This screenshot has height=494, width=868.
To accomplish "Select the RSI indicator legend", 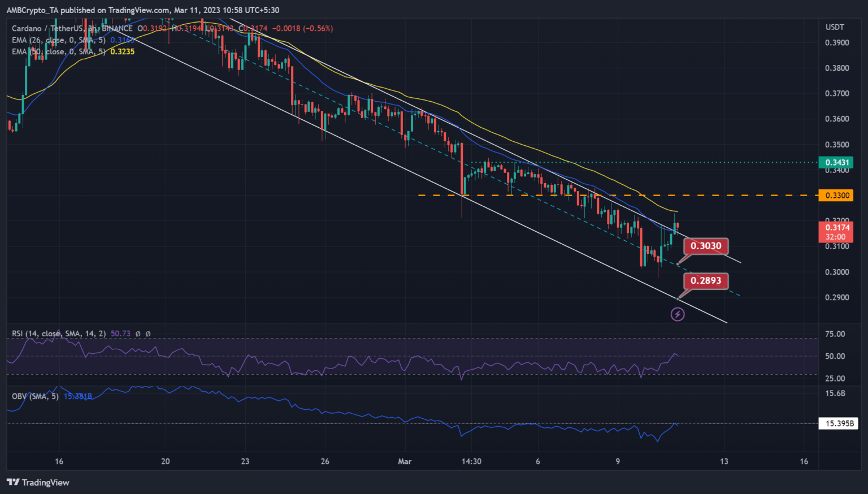I will 59,333.
